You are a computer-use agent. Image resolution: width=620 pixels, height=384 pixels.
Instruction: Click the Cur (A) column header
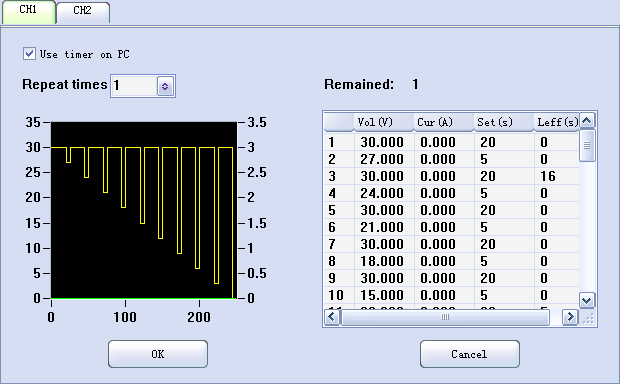coord(444,122)
